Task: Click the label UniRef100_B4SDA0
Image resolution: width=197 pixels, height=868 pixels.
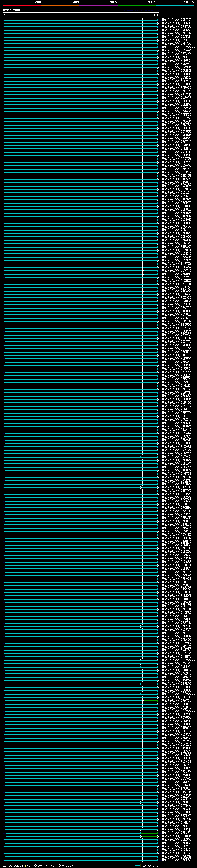Action: [176, 748]
